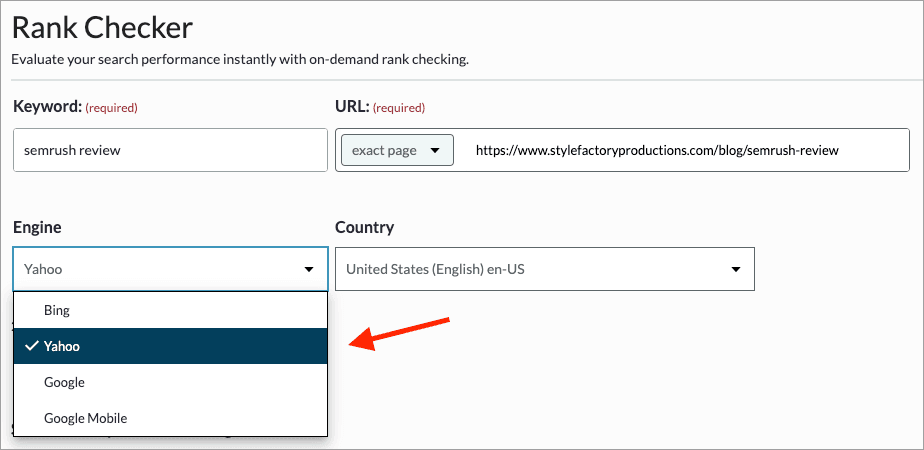Click the Keyword field containing semrush review
Viewport: 924px width, 450px height.
coord(170,150)
